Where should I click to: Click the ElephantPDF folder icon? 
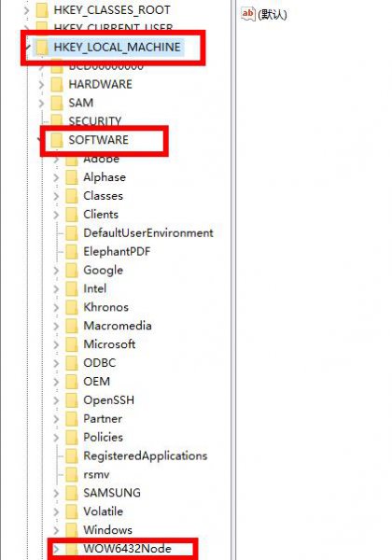pyautogui.click(x=72, y=251)
